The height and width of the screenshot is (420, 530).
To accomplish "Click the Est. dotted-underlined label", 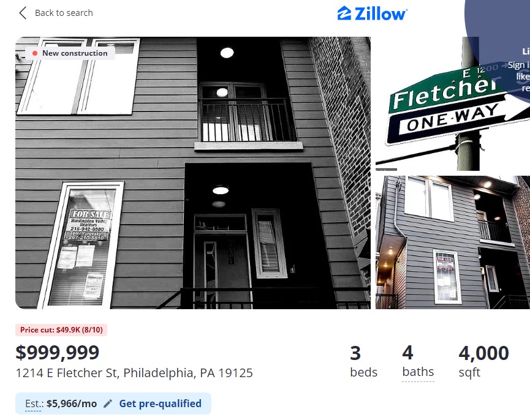I will coord(34,404).
